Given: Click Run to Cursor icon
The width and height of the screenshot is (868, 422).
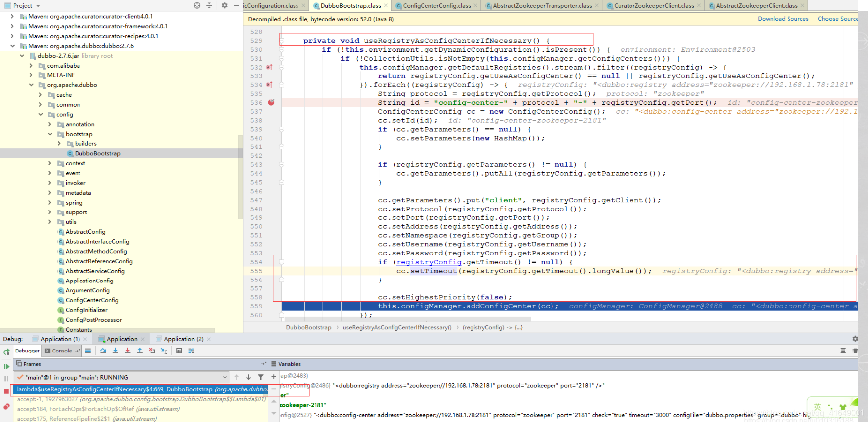Looking at the screenshot, I should [x=164, y=351].
